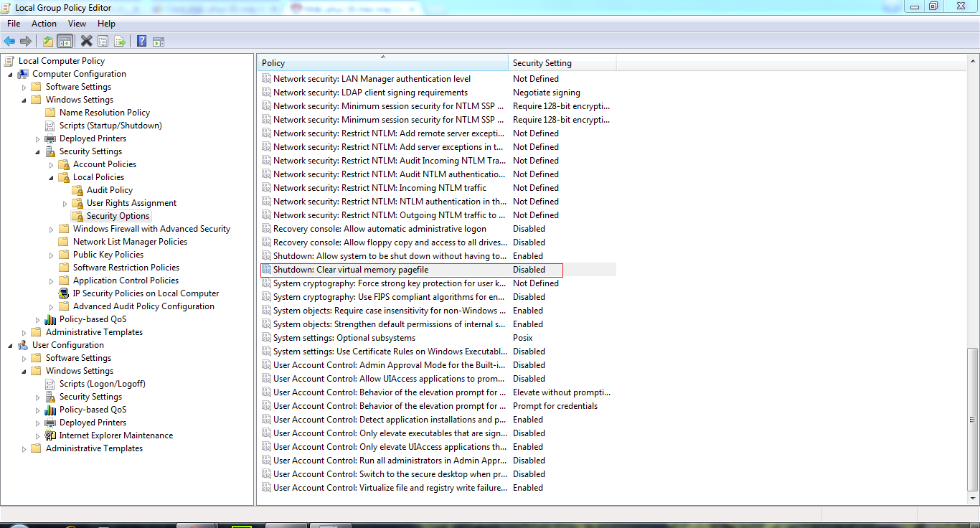This screenshot has height=528, width=980.
Task: Open Properties from the toolbar
Action: [103, 41]
